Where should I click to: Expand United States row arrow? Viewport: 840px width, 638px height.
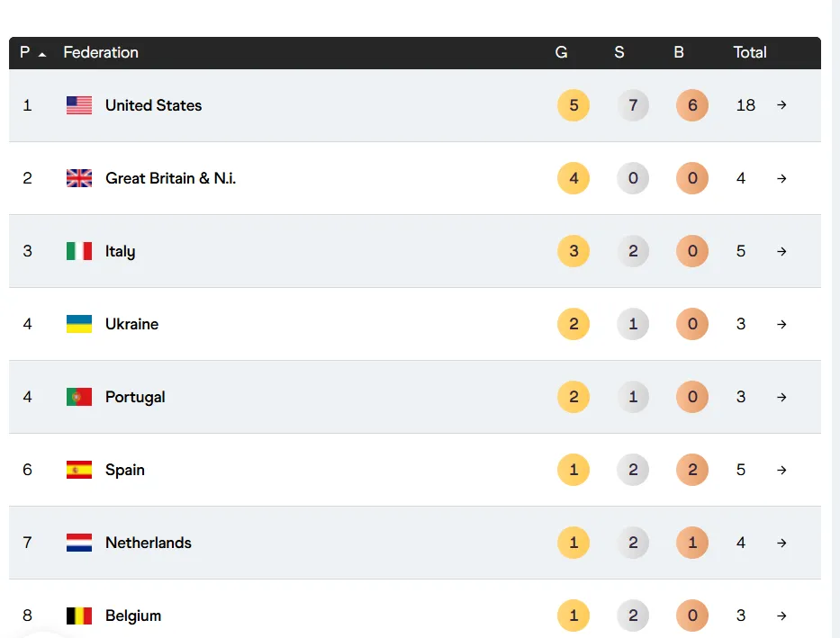coord(781,105)
